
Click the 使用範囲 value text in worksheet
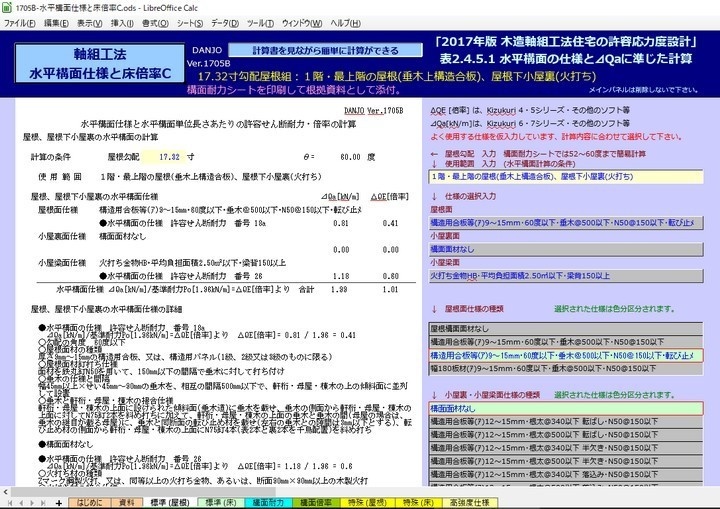point(211,176)
